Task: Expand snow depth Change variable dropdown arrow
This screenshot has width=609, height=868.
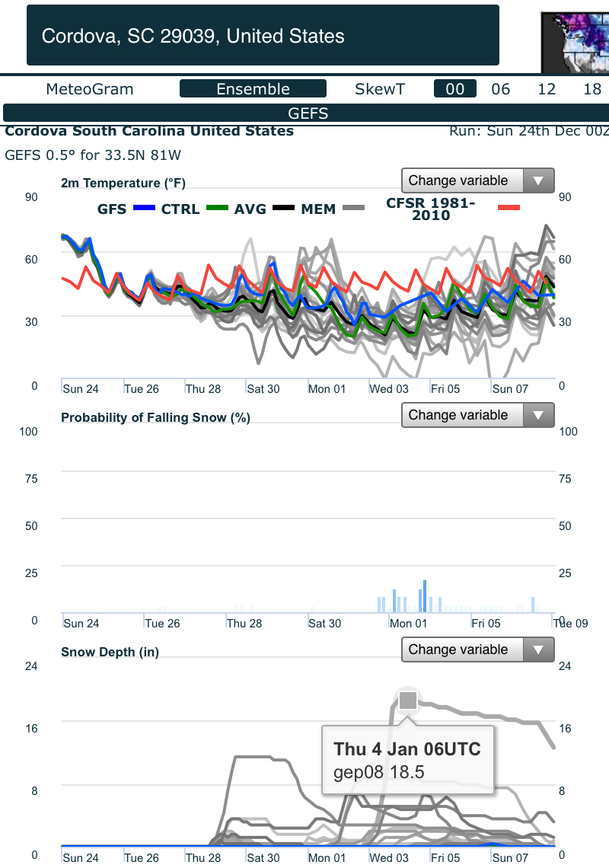Action: click(538, 650)
